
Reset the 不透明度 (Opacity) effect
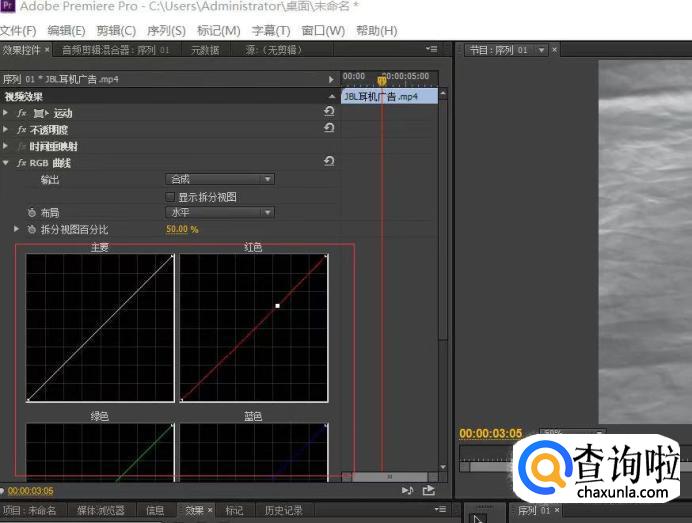coord(329,129)
